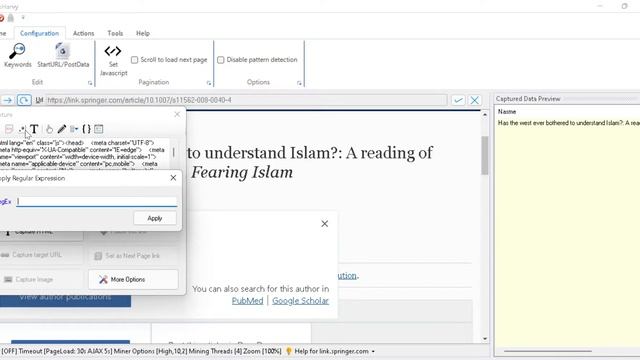This screenshot has height=360, width=640.
Task: Click the RegEx input field
Action: pos(97,202)
